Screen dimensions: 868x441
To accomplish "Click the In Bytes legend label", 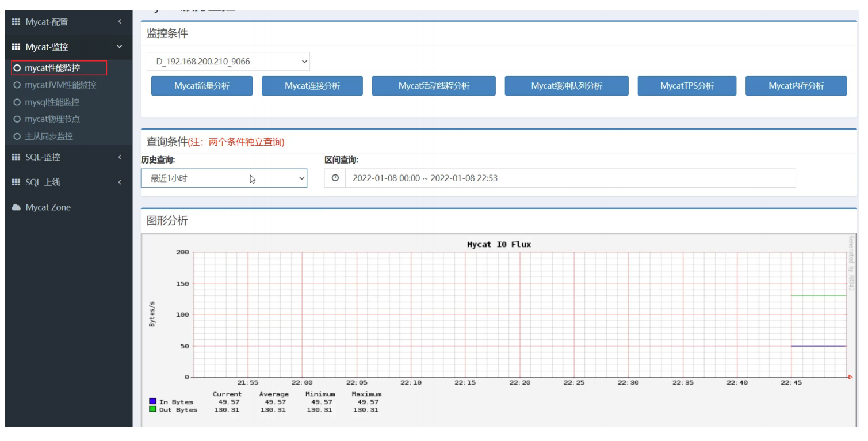I will (176, 402).
